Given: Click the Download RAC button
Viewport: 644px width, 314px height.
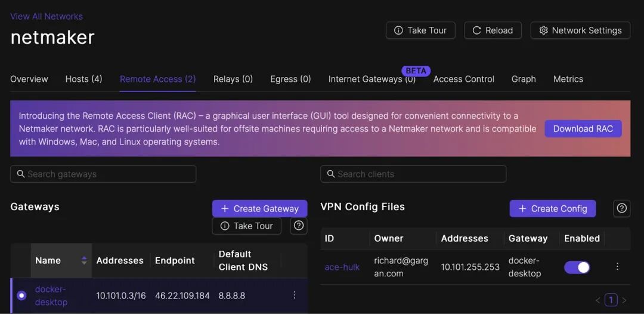Looking at the screenshot, I should (583, 128).
